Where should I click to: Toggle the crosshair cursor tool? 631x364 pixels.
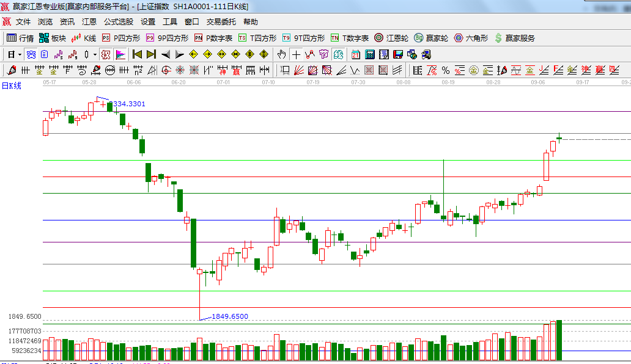coord(297,54)
